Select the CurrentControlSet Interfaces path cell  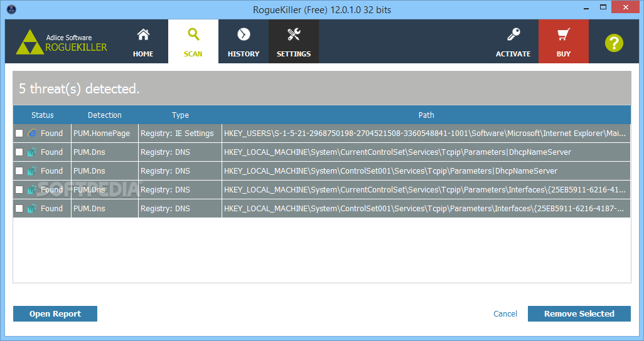(x=426, y=189)
